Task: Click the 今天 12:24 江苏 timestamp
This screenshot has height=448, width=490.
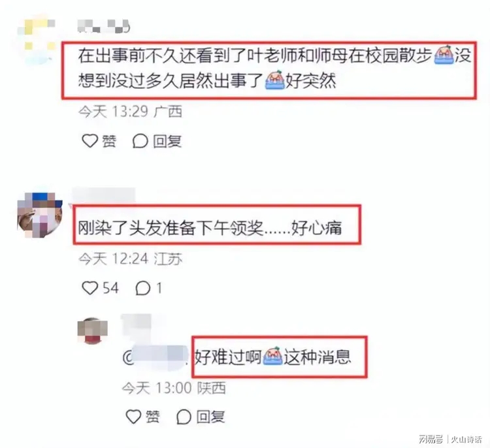Action: 130,259
